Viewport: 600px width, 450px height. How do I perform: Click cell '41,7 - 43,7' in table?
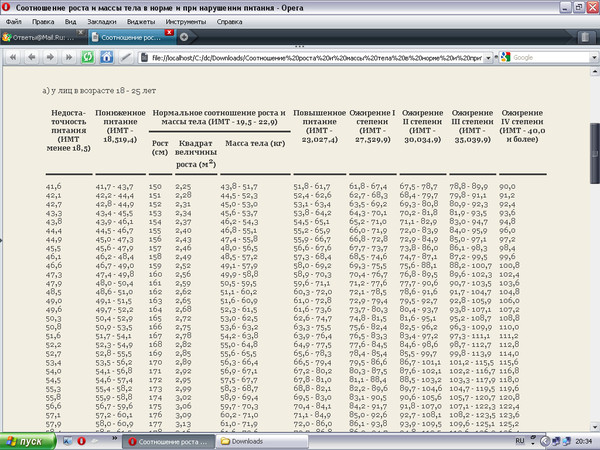coord(114,187)
